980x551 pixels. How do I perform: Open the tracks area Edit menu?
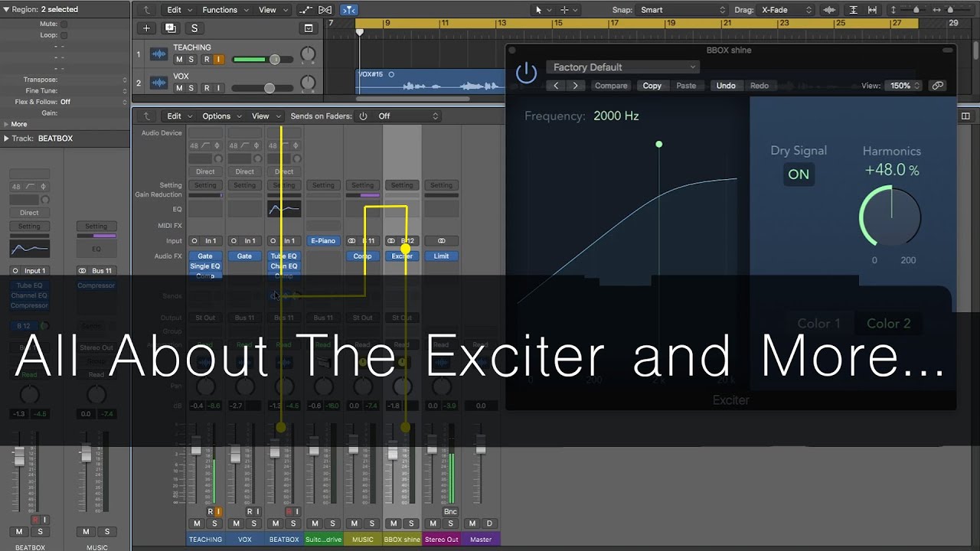(x=178, y=10)
